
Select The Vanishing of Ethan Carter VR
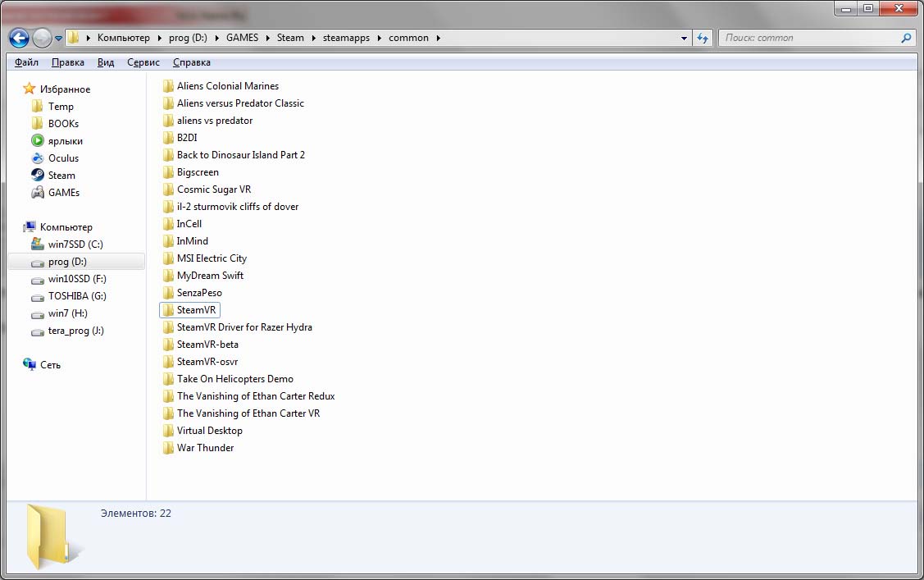coord(242,413)
